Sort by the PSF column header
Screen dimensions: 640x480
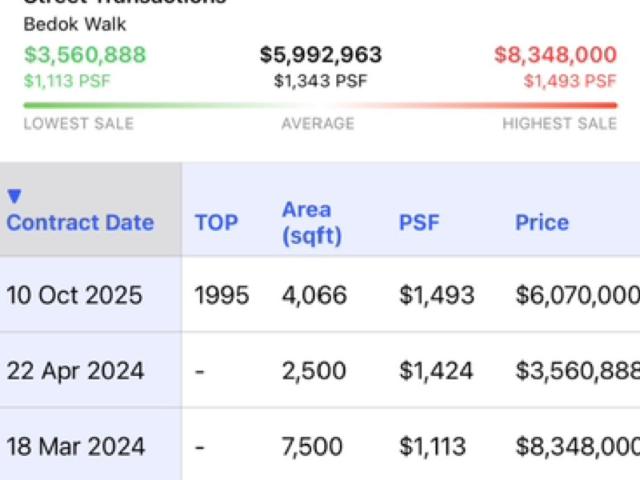419,223
